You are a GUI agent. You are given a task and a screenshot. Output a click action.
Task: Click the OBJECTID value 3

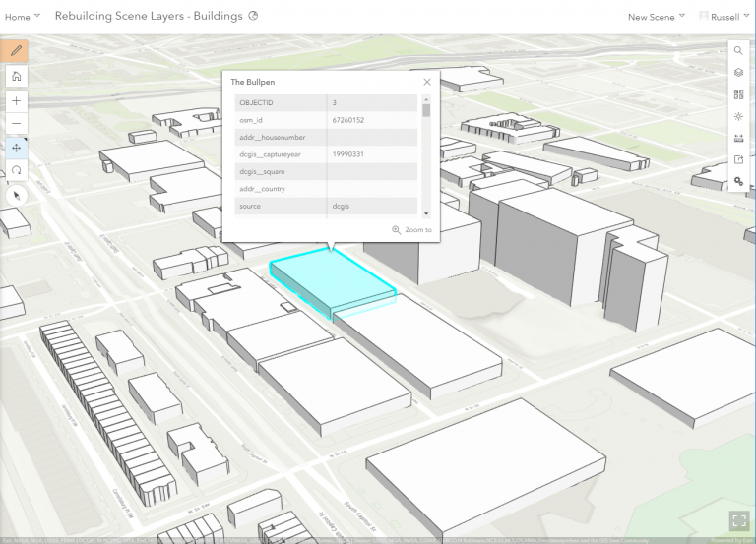coord(334,102)
